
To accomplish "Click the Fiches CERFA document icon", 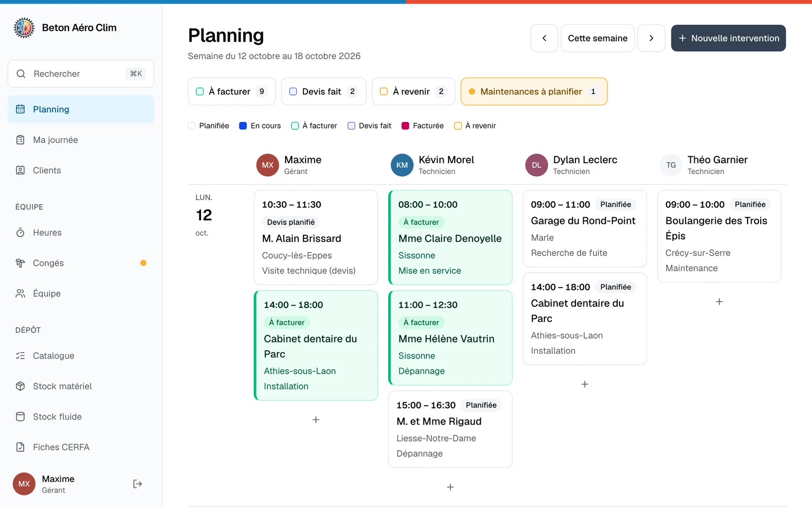I will (x=20, y=447).
